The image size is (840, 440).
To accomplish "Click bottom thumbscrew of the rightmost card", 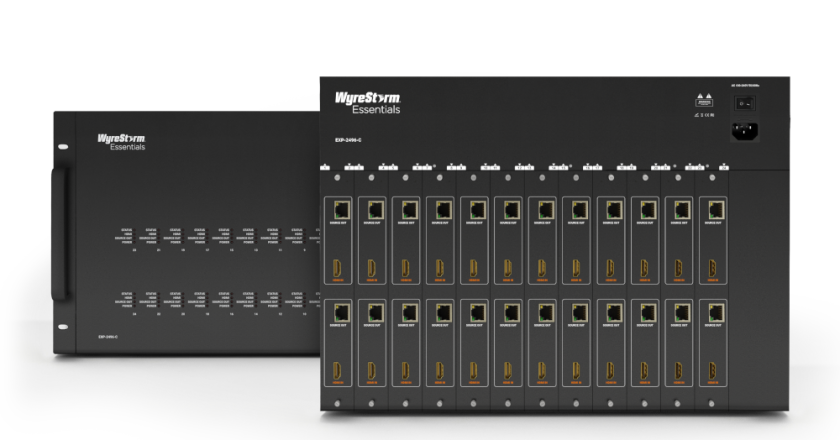I will tap(711, 404).
